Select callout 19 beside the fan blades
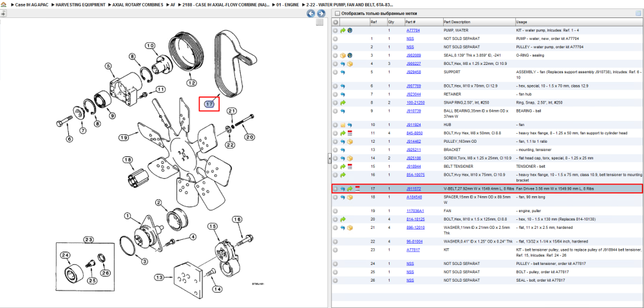 125,137
